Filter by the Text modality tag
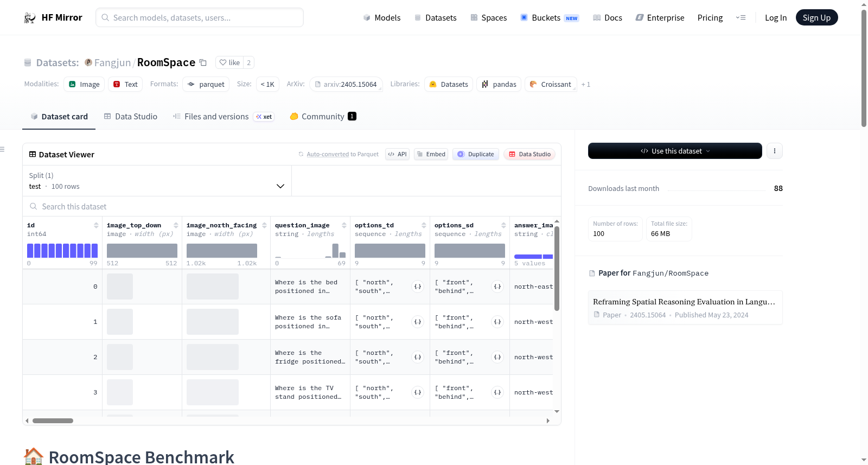The width and height of the screenshot is (868, 465). [125, 84]
